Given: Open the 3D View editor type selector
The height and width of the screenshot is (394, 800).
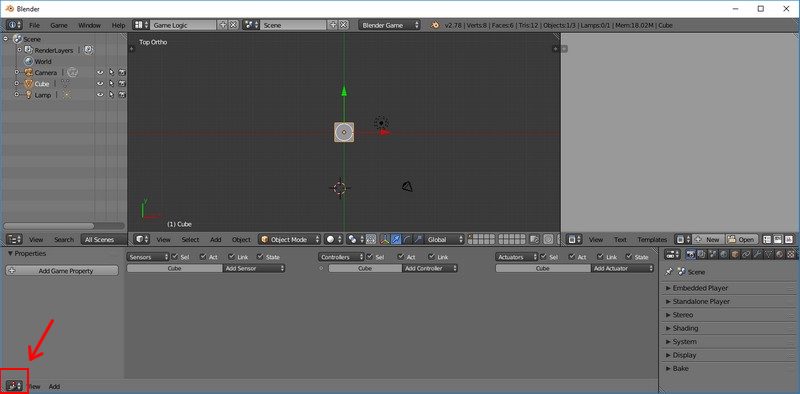Looking at the screenshot, I should click(142, 239).
